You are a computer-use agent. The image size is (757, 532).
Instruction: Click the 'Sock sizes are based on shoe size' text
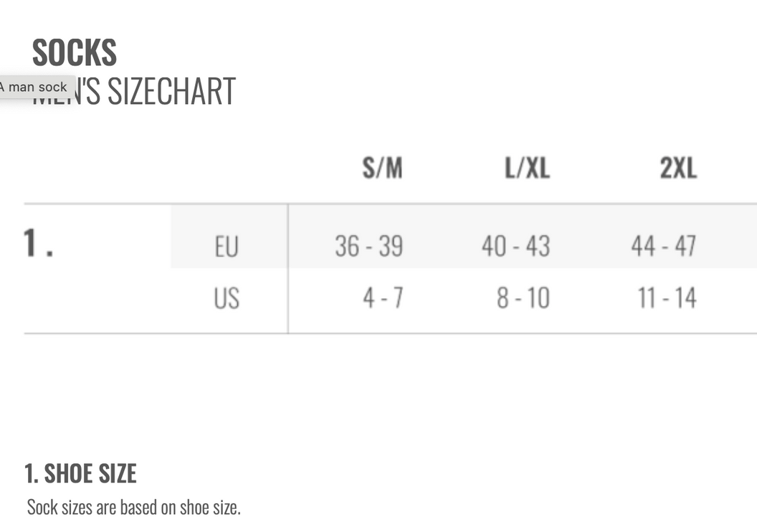pos(133,508)
